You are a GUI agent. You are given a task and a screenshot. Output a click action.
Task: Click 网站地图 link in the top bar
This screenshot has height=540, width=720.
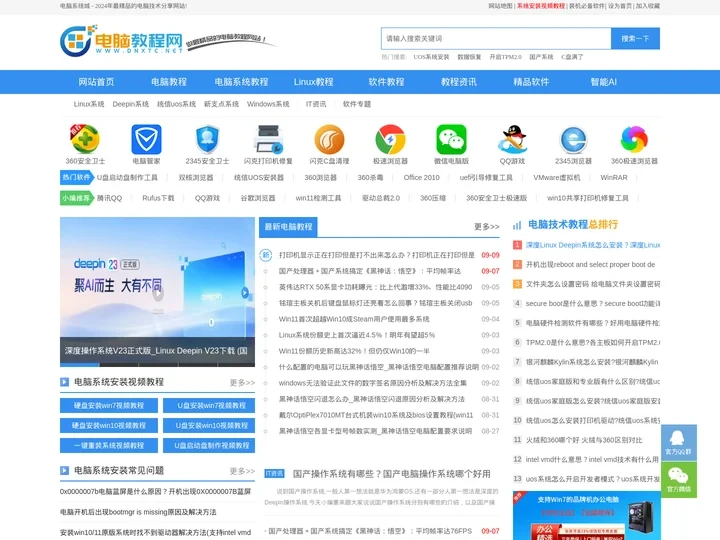pyautogui.click(x=500, y=6)
